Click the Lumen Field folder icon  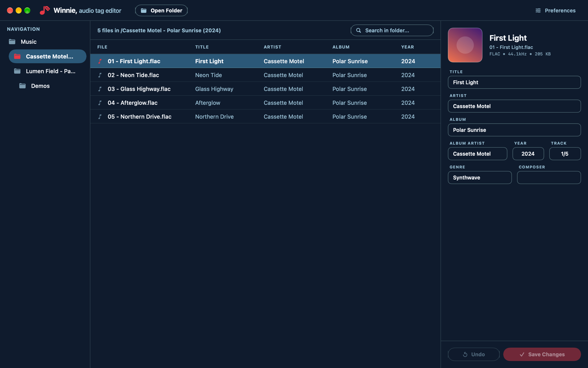pyautogui.click(x=17, y=71)
